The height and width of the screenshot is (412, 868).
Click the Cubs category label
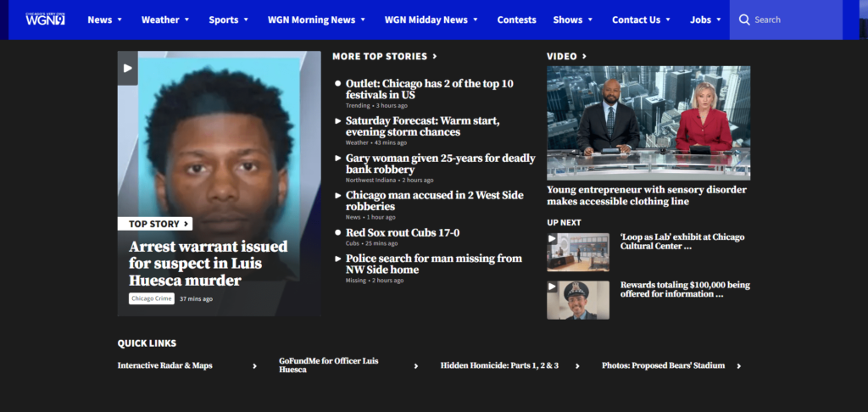tap(352, 243)
